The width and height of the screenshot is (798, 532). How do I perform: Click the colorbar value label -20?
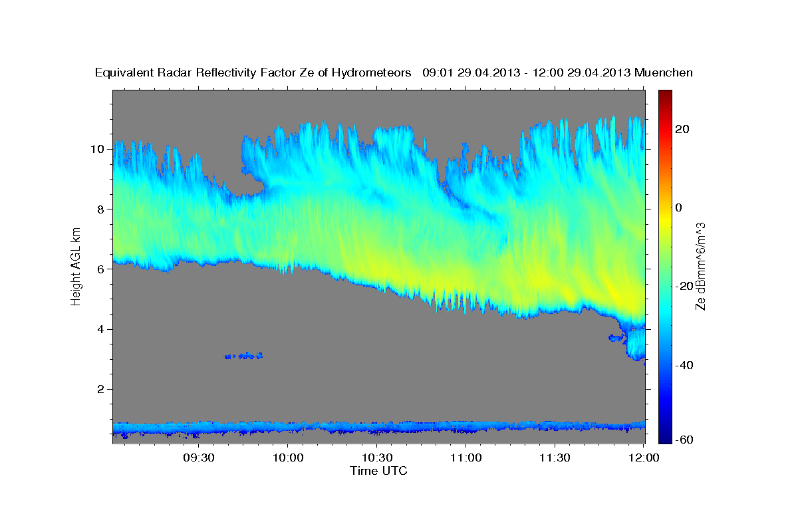point(685,286)
